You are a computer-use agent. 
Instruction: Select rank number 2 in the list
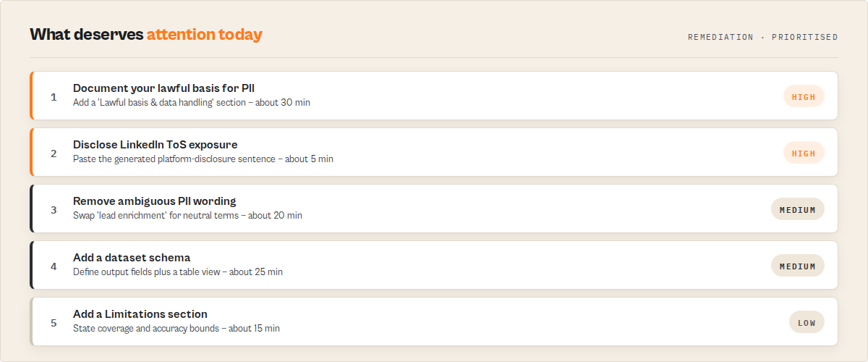(x=54, y=153)
